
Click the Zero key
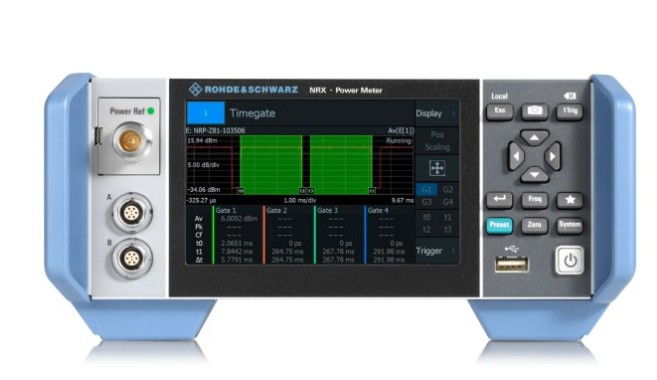click(x=534, y=225)
